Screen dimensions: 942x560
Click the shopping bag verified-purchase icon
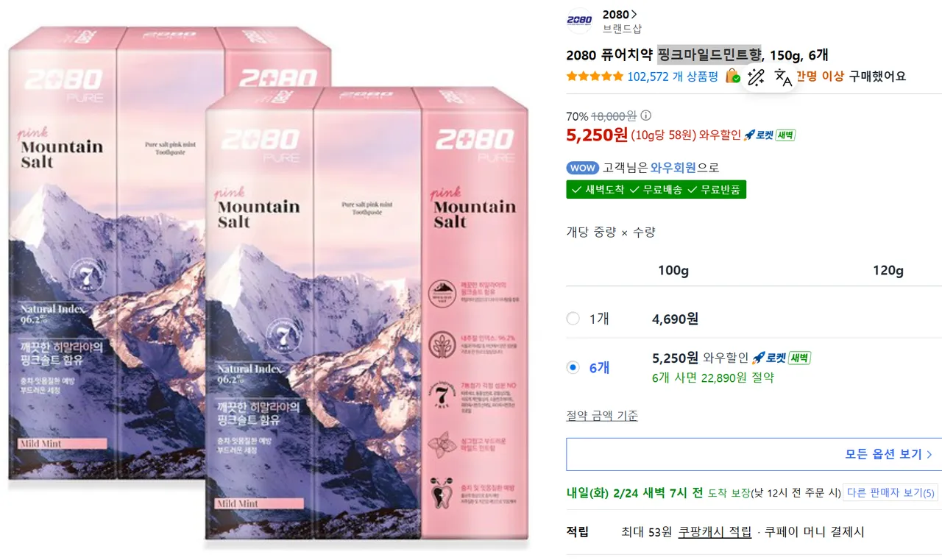pos(732,76)
